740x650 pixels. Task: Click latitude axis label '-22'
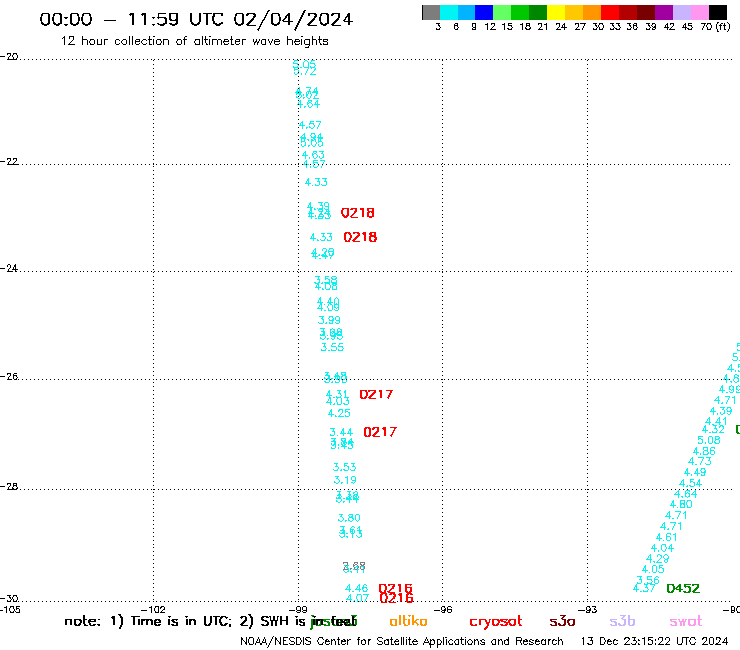pos(9,161)
